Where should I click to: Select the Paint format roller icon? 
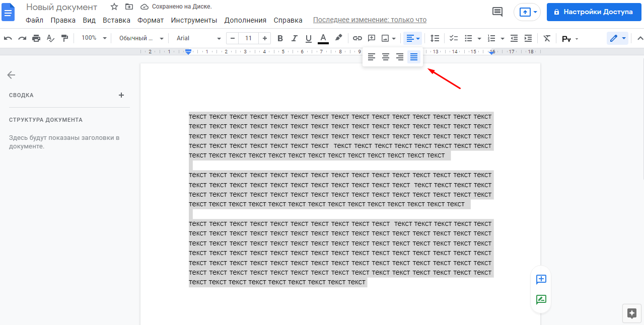64,38
